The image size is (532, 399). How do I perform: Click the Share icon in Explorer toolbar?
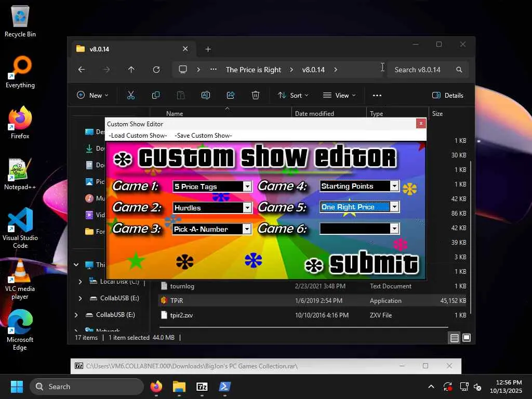231,96
